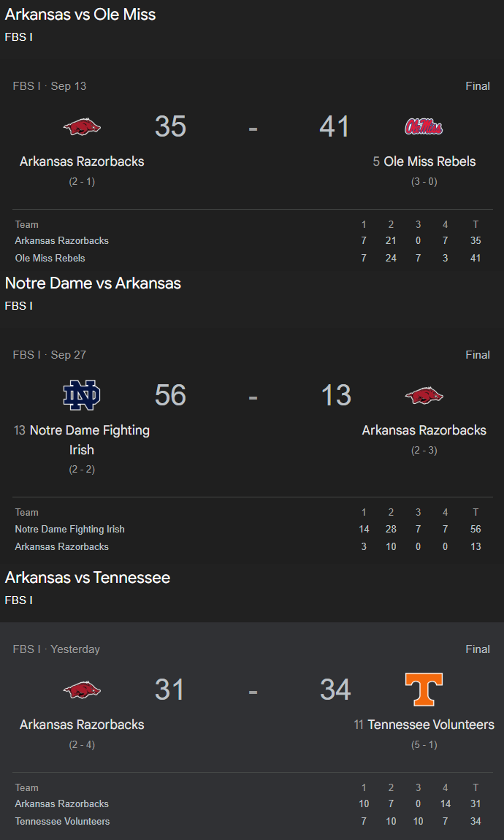Select the Tennessee Volunteers team name
Viewport: 504px width, 840px height.
pos(431,725)
